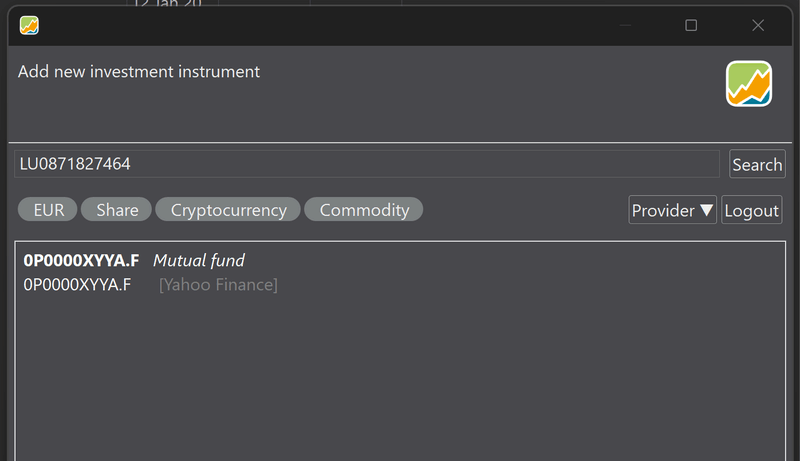Click the empty title bar area
This screenshot has width=800, height=461.
[x=350, y=26]
